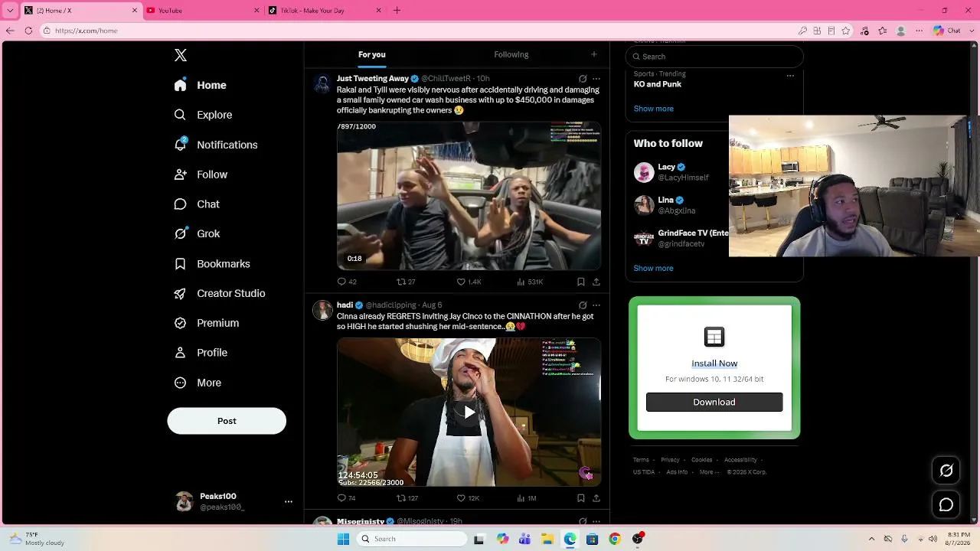The height and width of the screenshot is (551, 980).
Task: Switch to the YouTube browser tab
Action: pos(203,11)
